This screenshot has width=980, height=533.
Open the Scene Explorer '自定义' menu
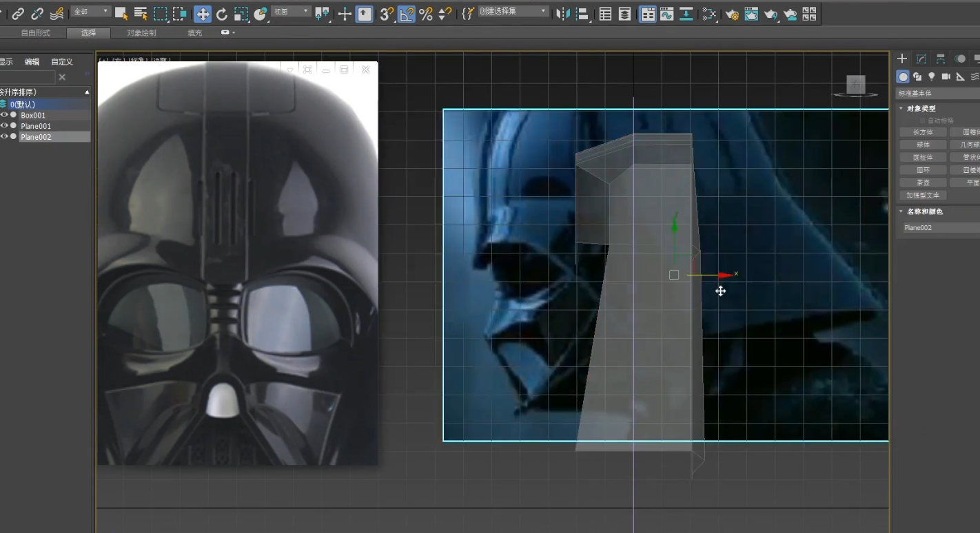tap(62, 62)
